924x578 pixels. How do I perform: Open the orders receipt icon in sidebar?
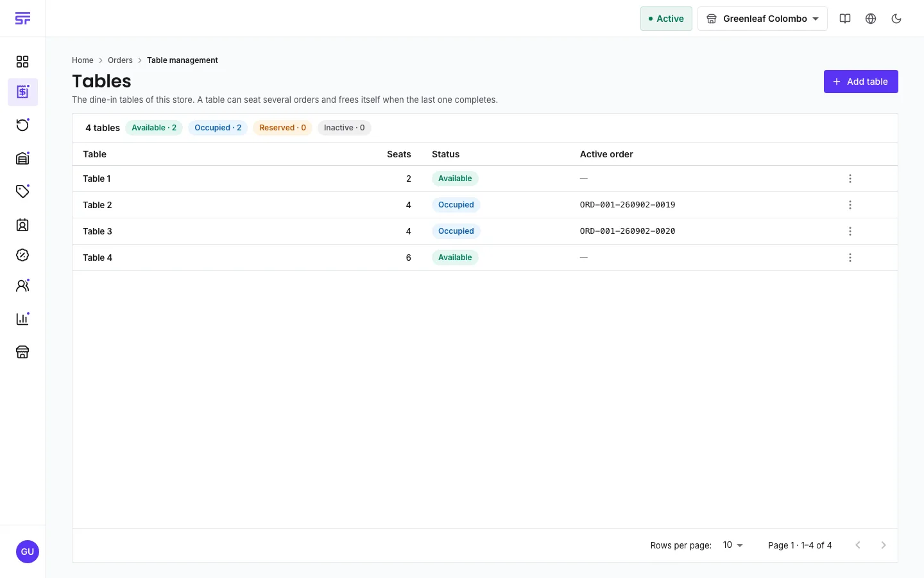tap(22, 92)
